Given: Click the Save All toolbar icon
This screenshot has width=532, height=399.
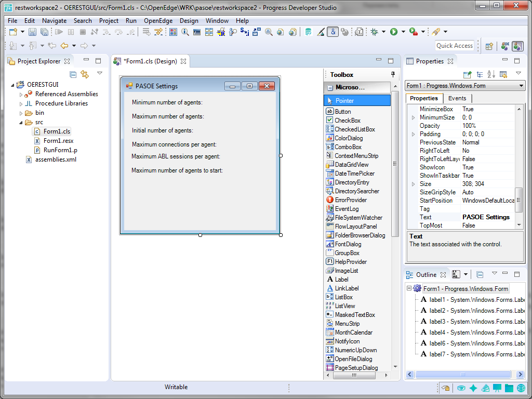Looking at the screenshot, I should tap(44, 32).
